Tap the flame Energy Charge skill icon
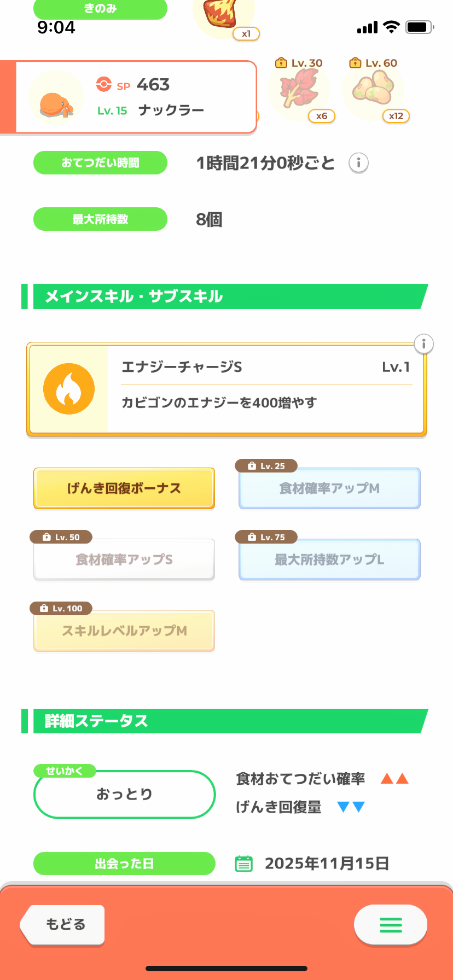The height and width of the screenshot is (980, 453). (x=69, y=389)
